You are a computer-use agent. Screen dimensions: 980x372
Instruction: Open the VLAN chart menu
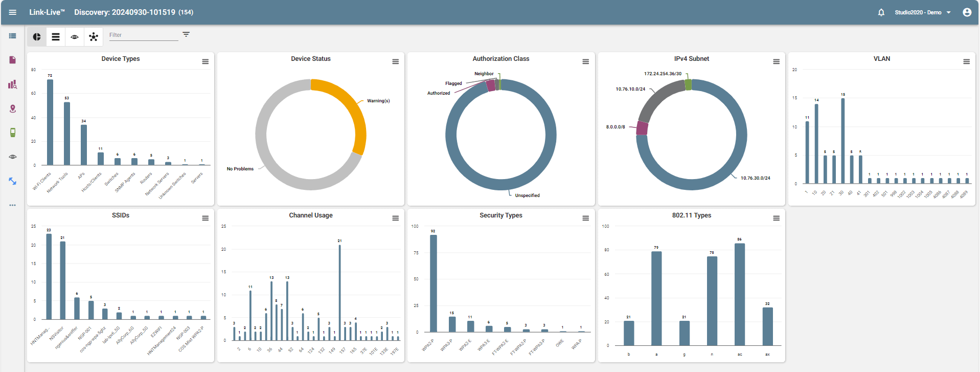[x=966, y=61]
